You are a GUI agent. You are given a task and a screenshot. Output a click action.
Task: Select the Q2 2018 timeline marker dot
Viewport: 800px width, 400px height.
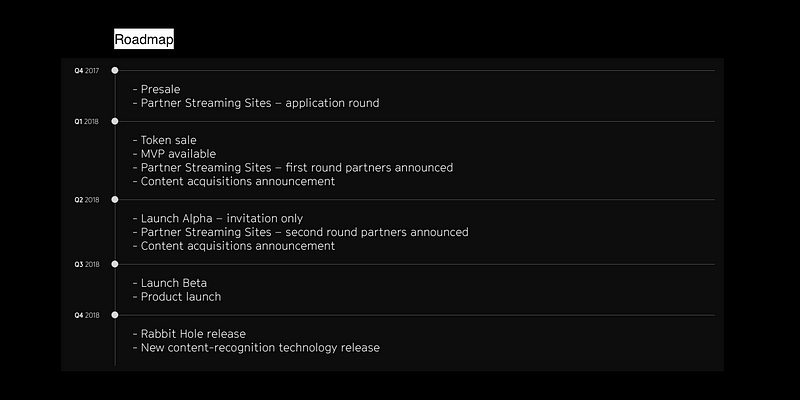115,199
